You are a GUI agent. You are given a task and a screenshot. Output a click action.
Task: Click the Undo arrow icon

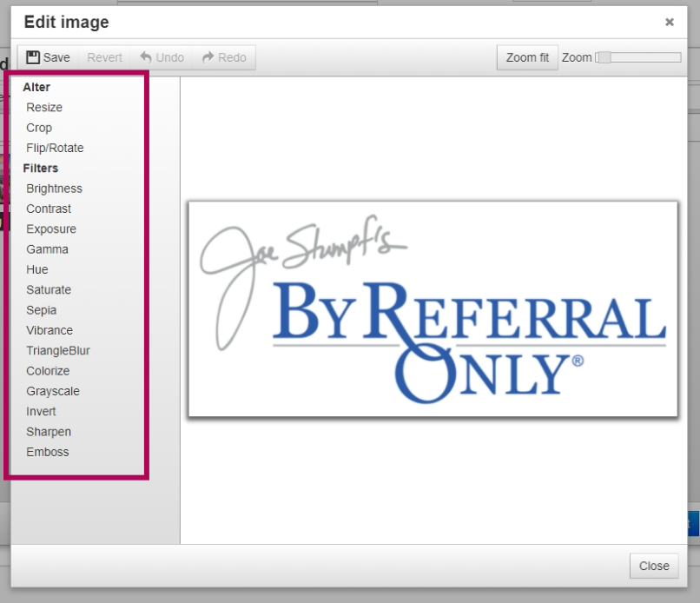146,57
